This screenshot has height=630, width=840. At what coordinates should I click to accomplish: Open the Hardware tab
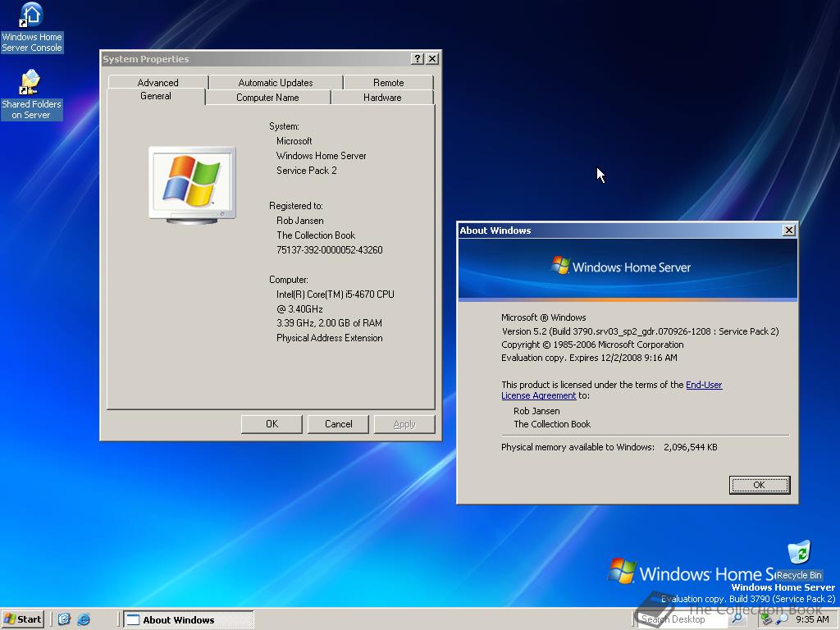point(382,97)
